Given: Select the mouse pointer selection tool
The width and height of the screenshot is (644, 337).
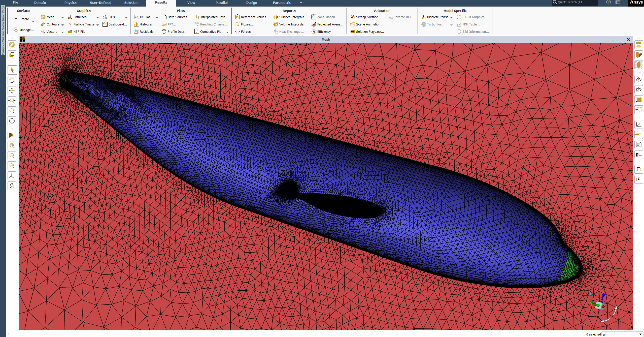Looking at the screenshot, I should click(12, 70).
